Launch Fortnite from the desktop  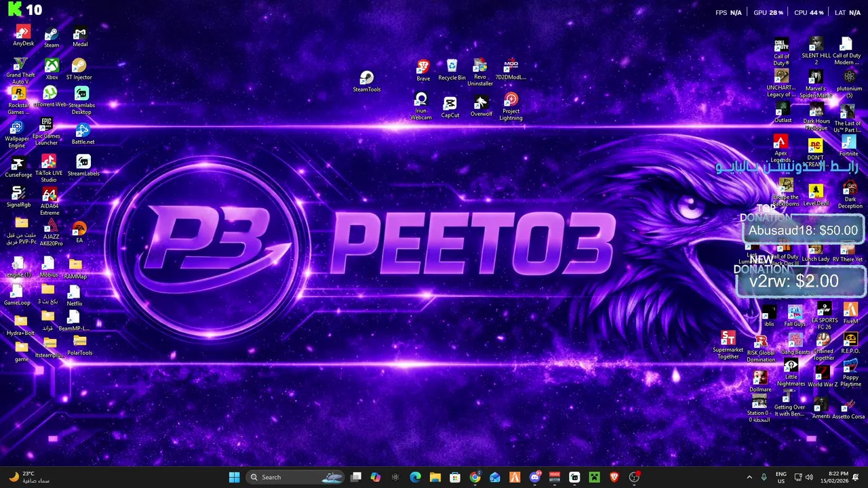(x=848, y=146)
